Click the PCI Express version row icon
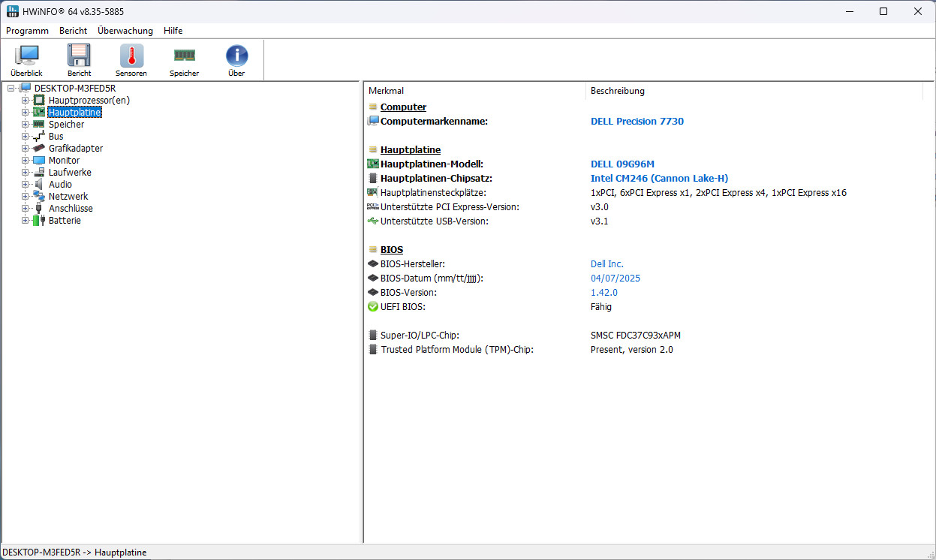This screenshot has height=560, width=936. point(373,206)
